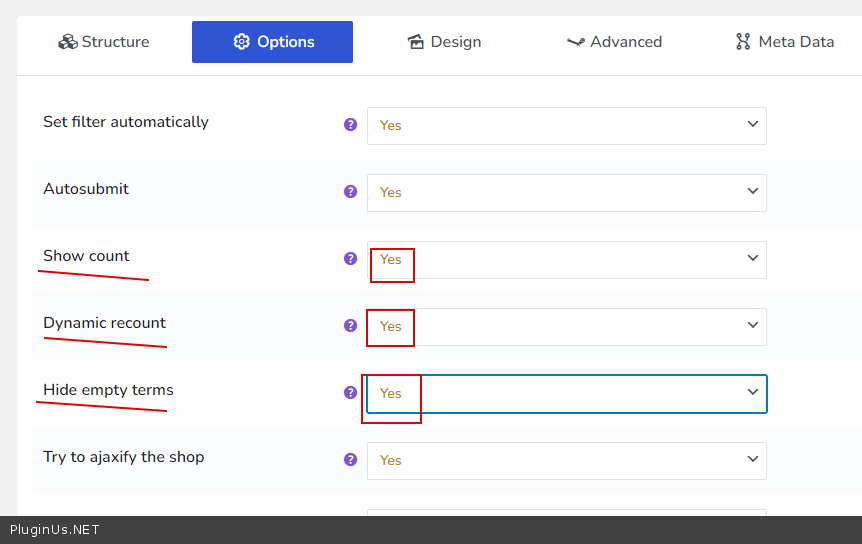Click the PluginUs.NET link in footer

click(55, 530)
